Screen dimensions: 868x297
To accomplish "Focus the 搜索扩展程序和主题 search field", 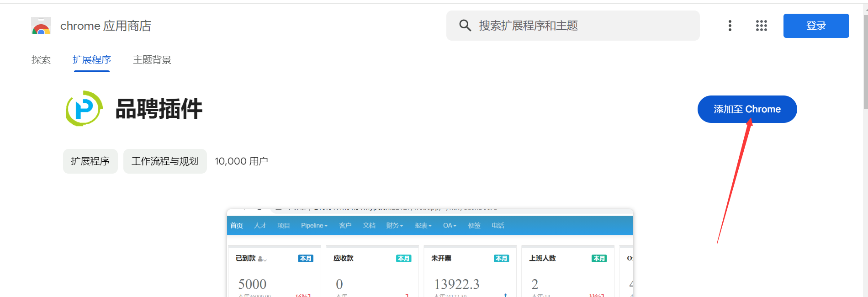I will click(573, 26).
